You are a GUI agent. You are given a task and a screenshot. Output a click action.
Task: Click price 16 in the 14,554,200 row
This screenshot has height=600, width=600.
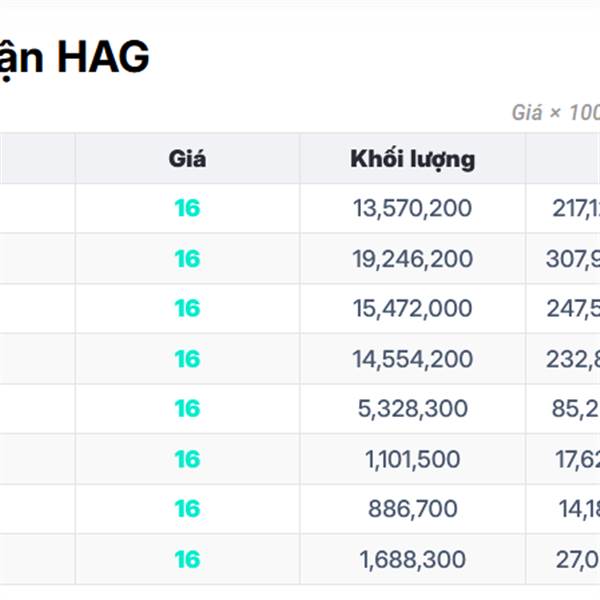[187, 359]
